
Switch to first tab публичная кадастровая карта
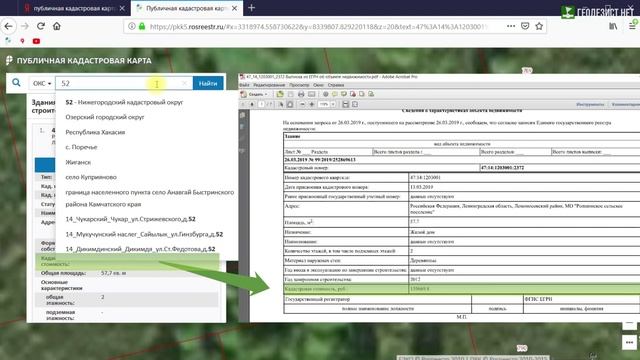[x=74, y=8]
